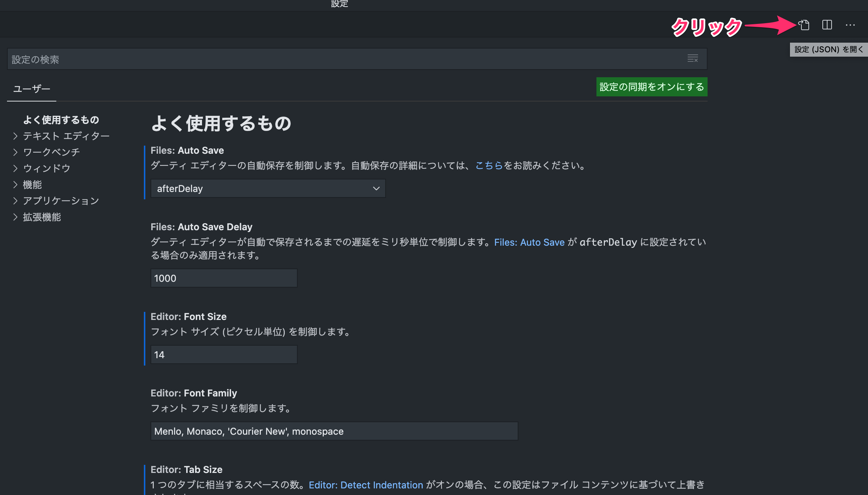Open settings in JSON format icon

[x=804, y=25]
